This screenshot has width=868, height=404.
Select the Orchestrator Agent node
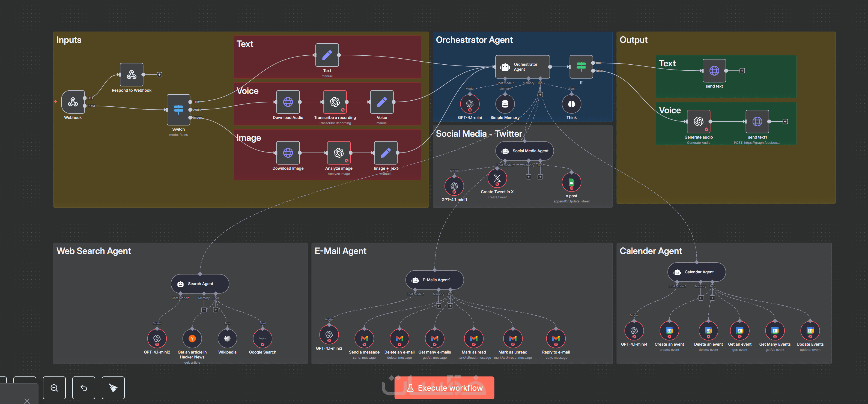522,67
